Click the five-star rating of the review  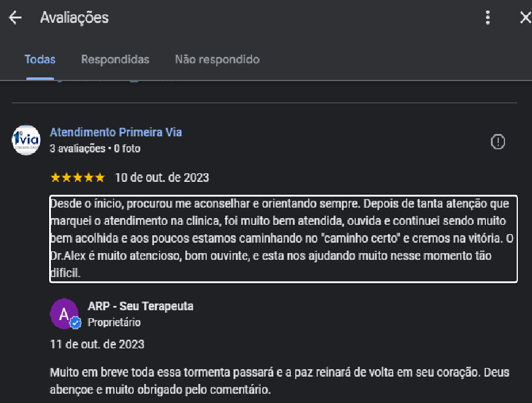tap(77, 178)
